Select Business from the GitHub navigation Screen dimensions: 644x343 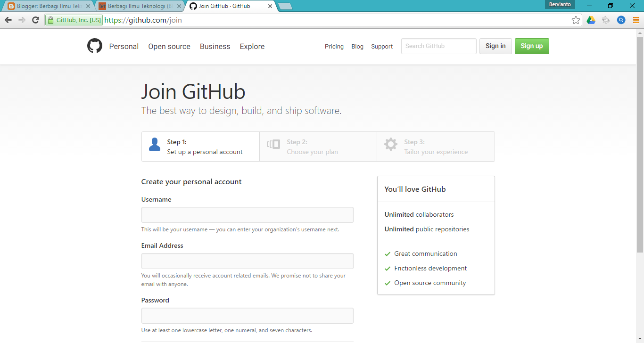tap(215, 46)
